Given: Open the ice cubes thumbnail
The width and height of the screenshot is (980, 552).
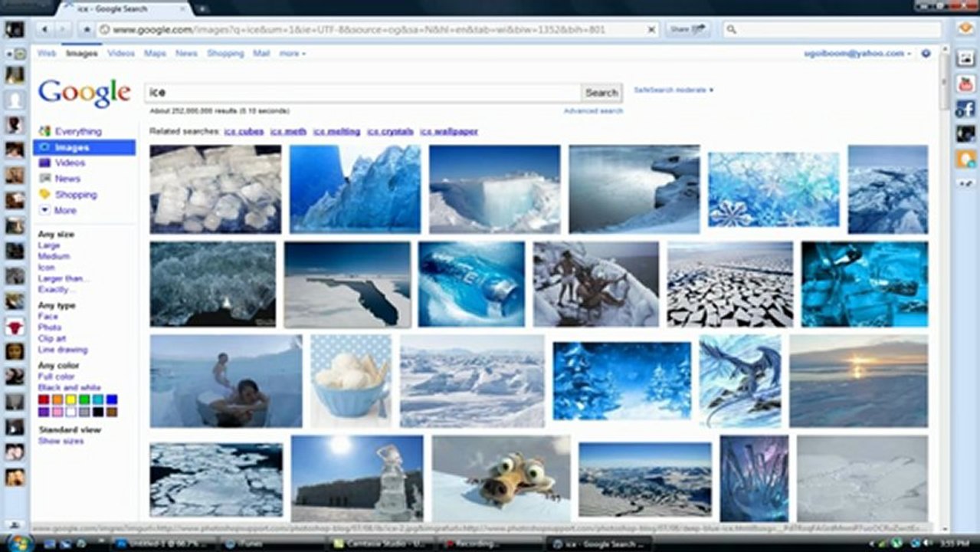Looking at the screenshot, I should tap(215, 189).
